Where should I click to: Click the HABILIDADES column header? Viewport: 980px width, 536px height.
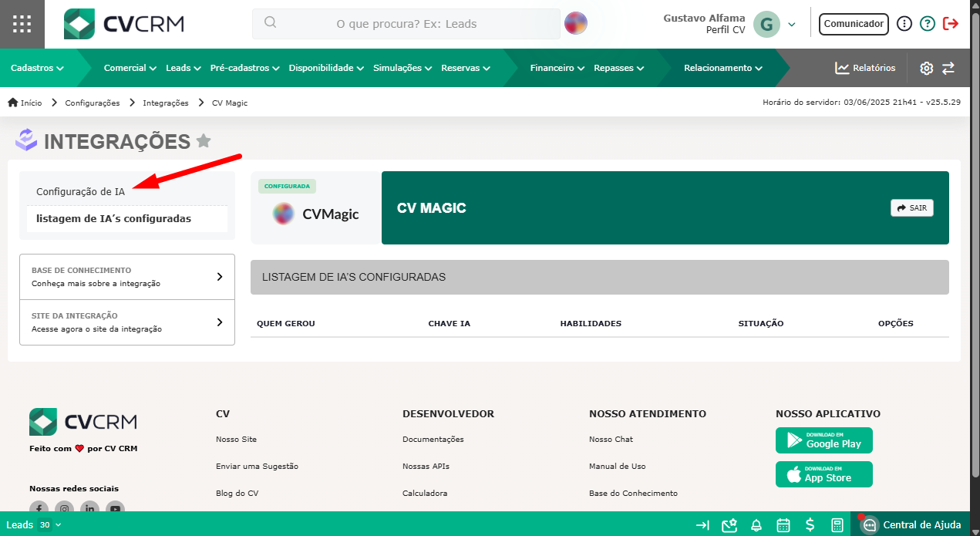(591, 323)
